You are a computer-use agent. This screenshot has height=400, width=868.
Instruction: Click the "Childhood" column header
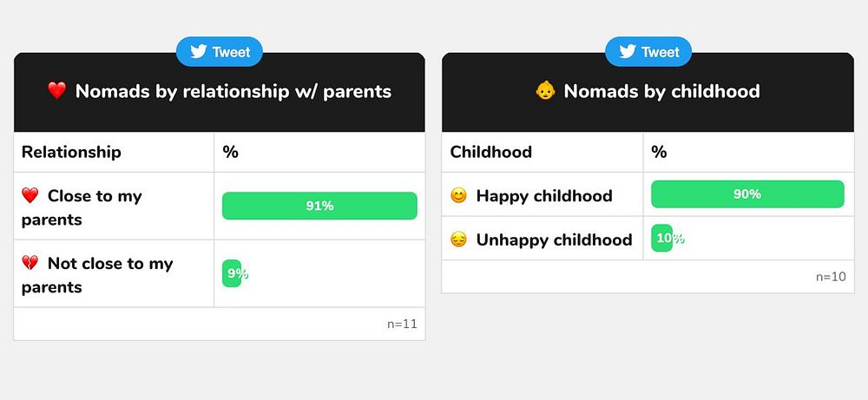pos(491,153)
